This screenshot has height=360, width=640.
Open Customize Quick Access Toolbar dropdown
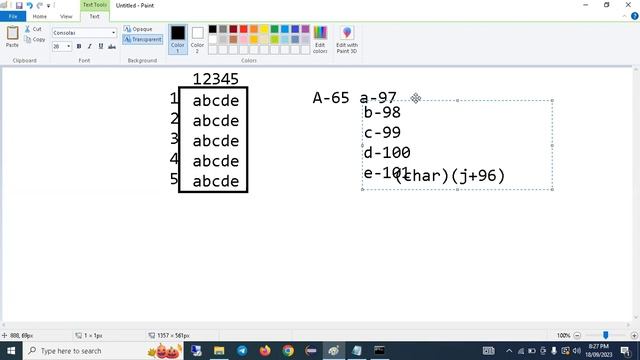pos(48,6)
